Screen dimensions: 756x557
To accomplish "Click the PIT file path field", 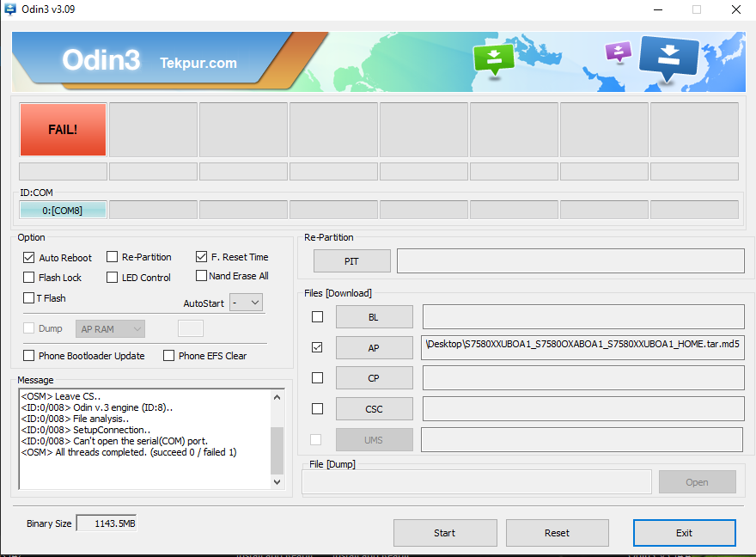I will [570, 261].
